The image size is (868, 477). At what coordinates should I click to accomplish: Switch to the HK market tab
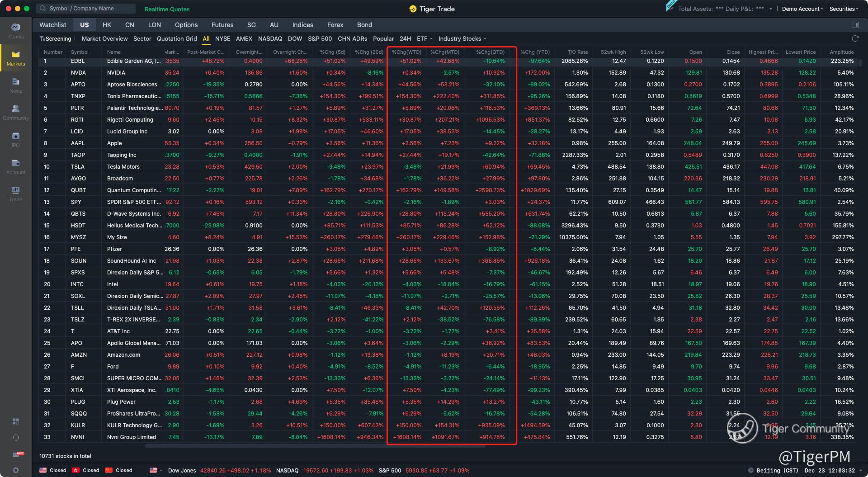107,25
